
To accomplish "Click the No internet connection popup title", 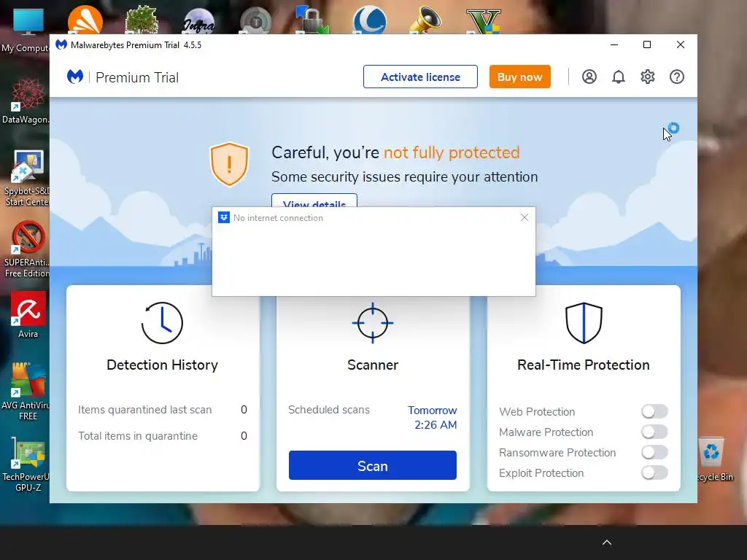I will pos(278,217).
